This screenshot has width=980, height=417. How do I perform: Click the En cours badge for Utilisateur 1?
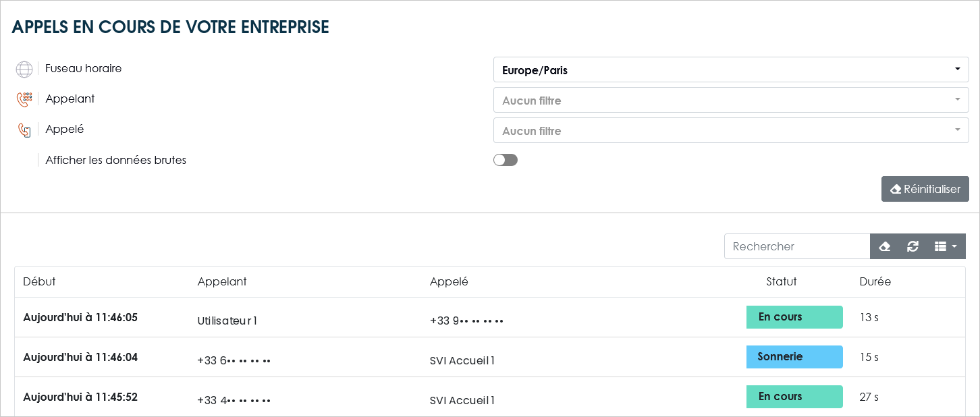point(794,317)
